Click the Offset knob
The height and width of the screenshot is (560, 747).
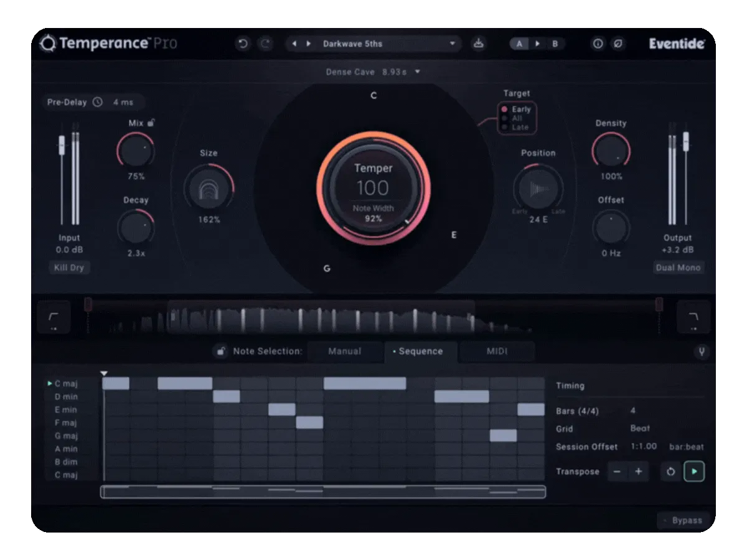click(x=611, y=228)
